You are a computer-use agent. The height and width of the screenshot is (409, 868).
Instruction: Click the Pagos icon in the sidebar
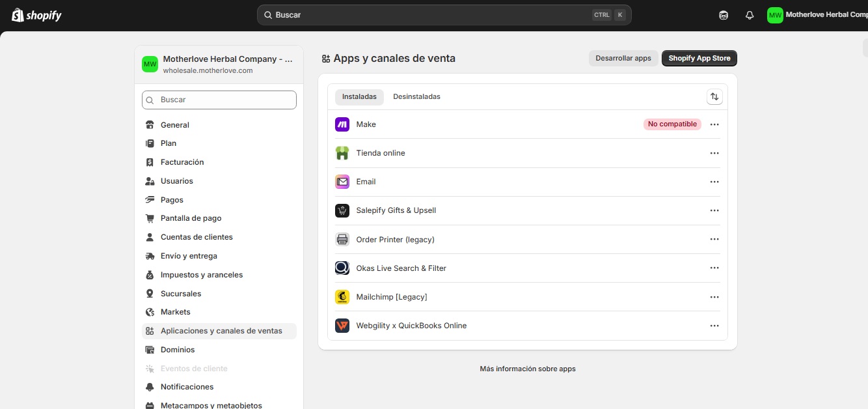tap(150, 200)
